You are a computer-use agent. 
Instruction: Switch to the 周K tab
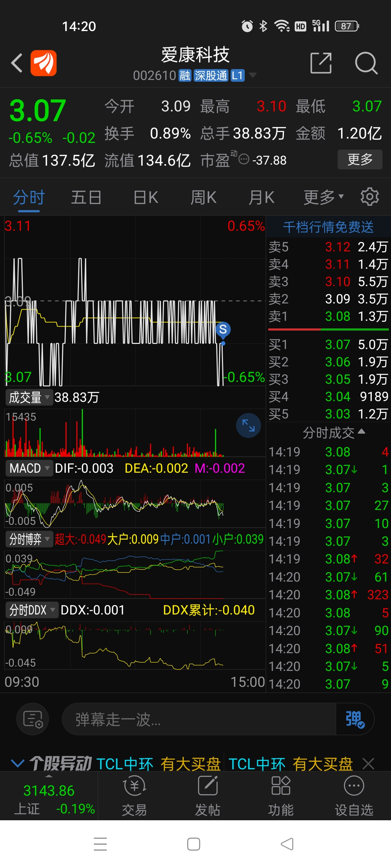[203, 197]
